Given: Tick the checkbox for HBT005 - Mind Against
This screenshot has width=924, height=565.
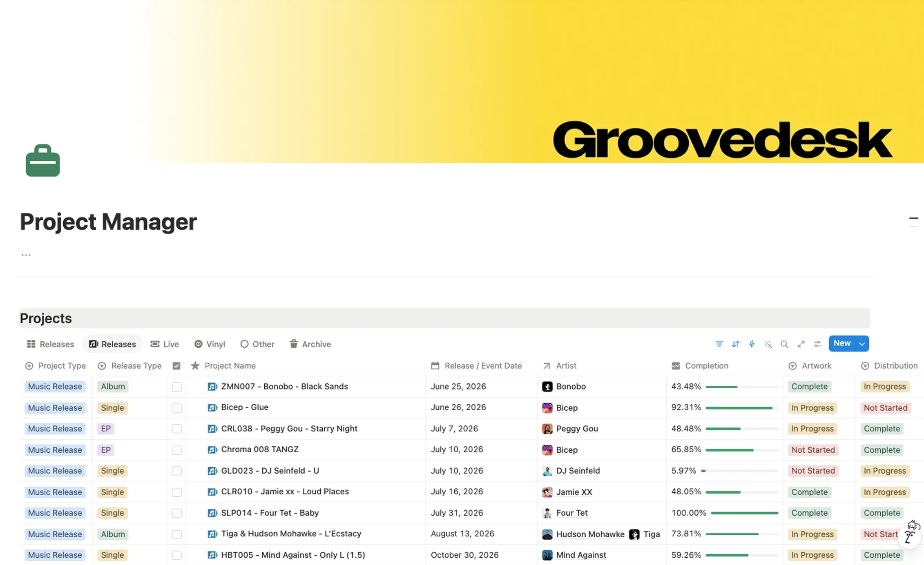Looking at the screenshot, I should (176, 555).
